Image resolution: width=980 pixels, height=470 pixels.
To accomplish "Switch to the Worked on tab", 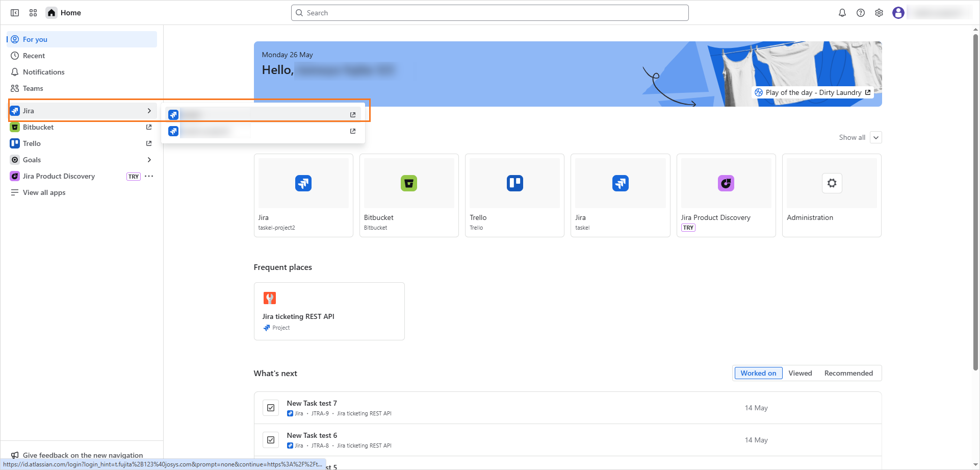I will tap(758, 373).
